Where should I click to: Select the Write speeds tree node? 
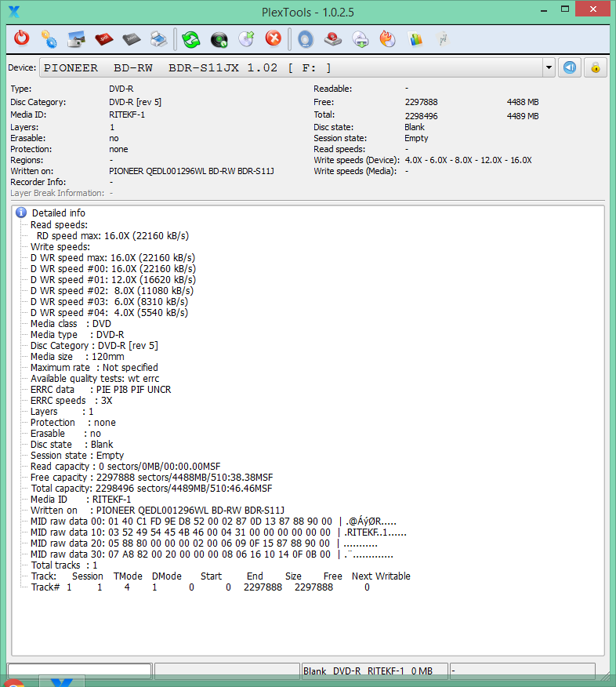[60, 247]
